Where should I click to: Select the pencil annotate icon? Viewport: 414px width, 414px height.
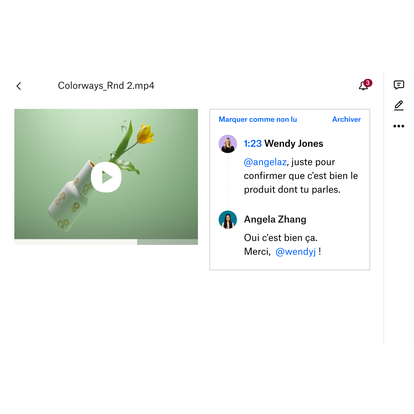(x=399, y=106)
